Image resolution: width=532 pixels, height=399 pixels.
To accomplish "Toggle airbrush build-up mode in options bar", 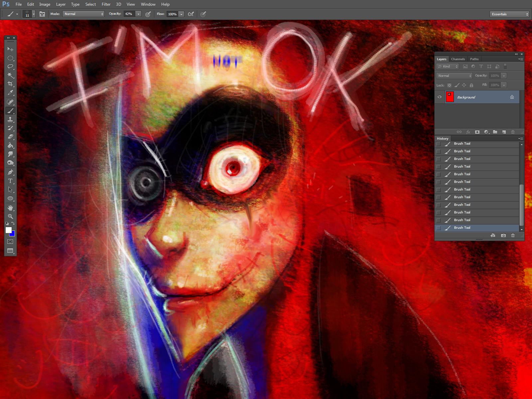I will pyautogui.click(x=191, y=14).
